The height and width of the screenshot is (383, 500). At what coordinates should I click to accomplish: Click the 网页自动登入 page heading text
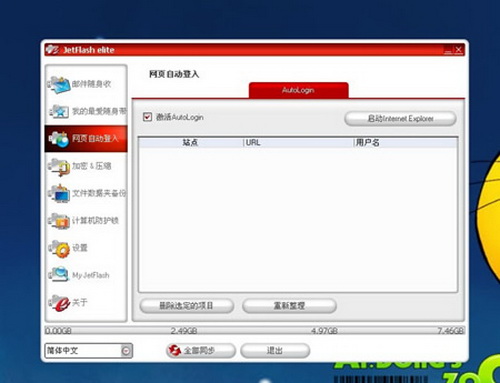(x=174, y=74)
